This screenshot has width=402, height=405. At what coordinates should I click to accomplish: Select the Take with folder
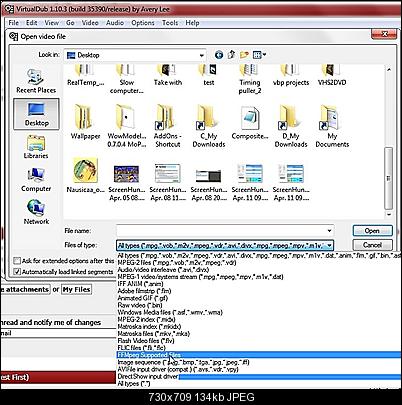168,76
